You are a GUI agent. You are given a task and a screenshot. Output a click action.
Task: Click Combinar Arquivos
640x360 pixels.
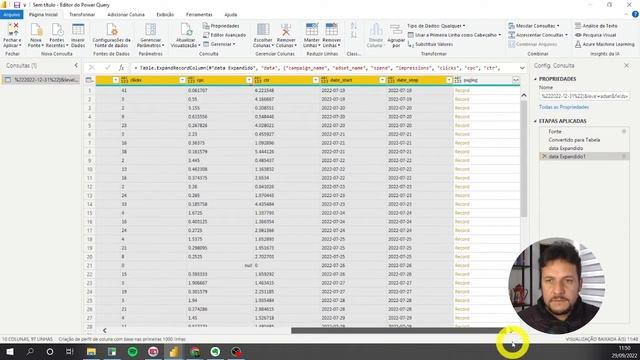click(x=533, y=44)
